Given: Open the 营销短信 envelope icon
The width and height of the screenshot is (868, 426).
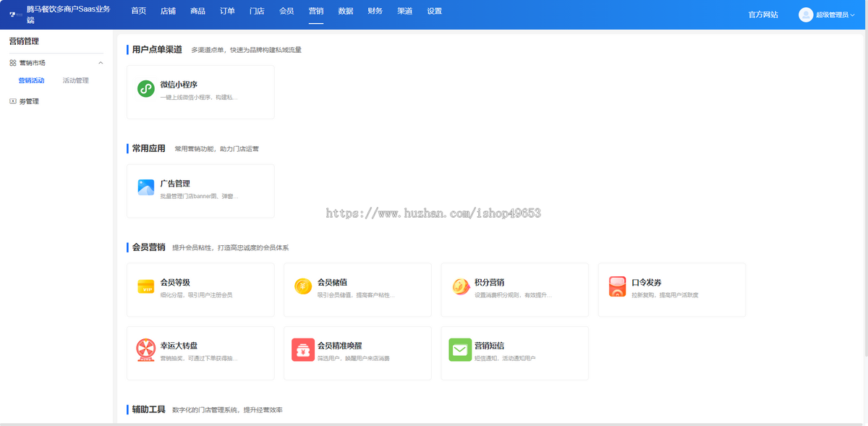Looking at the screenshot, I should [460, 351].
